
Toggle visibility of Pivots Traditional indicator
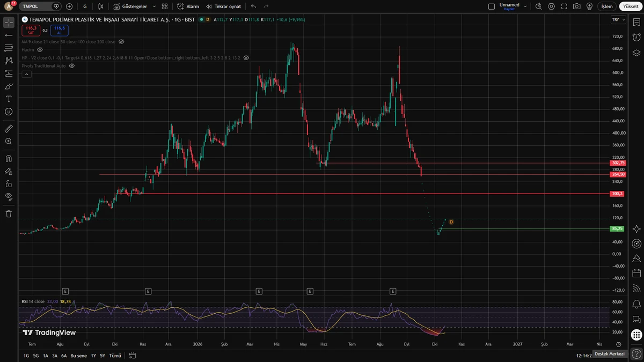coord(71,65)
